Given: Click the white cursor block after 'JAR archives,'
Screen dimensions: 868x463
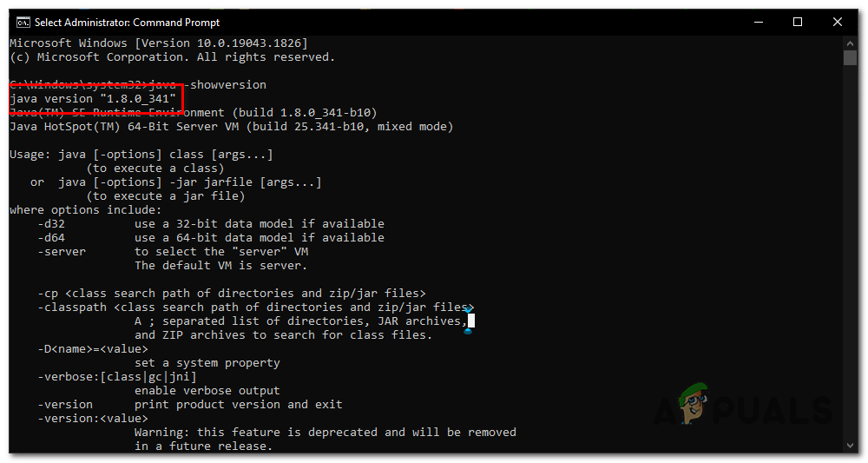Looking at the screenshot, I should coord(471,321).
